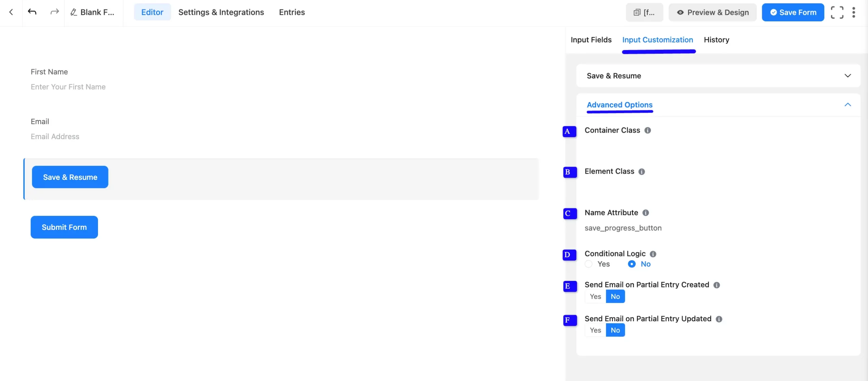
Task: Click the back arrow icon
Action: coord(11,12)
